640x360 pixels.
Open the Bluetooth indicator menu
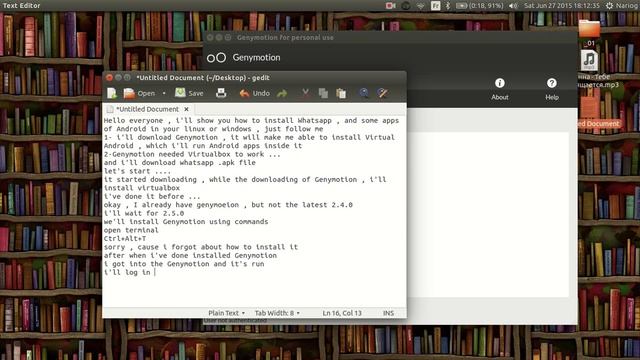448,6
